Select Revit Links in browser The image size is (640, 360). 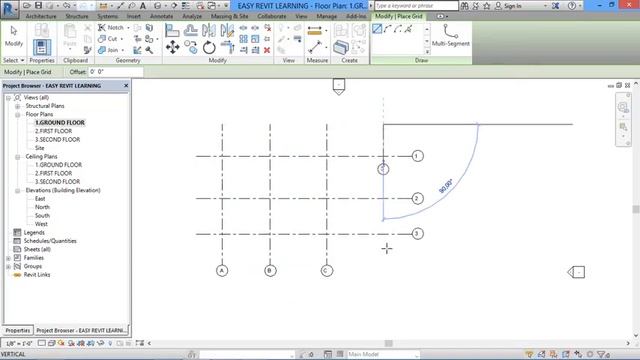coord(37,275)
